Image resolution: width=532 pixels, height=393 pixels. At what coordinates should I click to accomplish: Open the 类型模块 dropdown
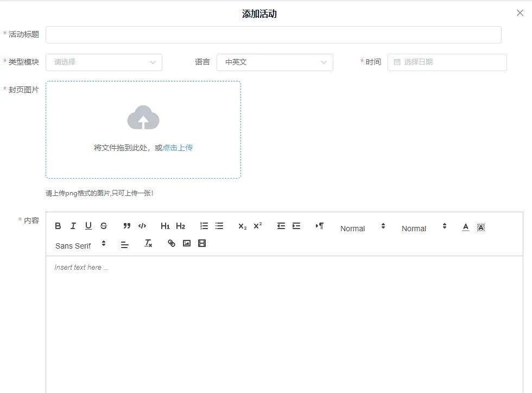tap(103, 62)
